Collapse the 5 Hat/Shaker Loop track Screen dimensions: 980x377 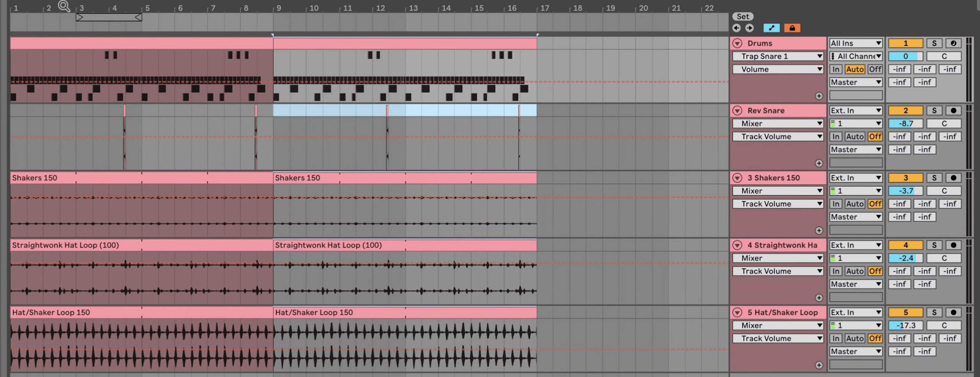point(737,313)
